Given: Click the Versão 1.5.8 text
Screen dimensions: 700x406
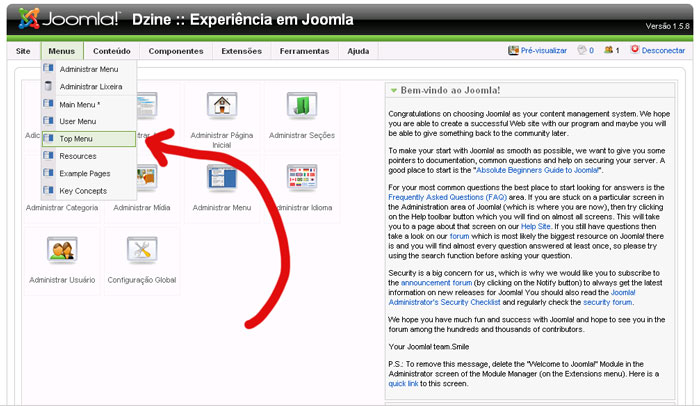Looking at the screenshot, I should (667, 26).
